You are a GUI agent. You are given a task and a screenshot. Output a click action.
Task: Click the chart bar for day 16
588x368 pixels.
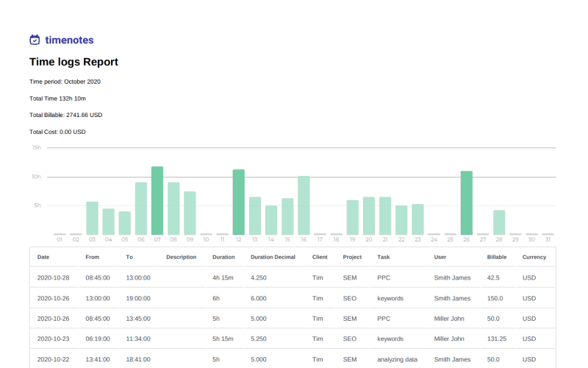click(x=304, y=206)
